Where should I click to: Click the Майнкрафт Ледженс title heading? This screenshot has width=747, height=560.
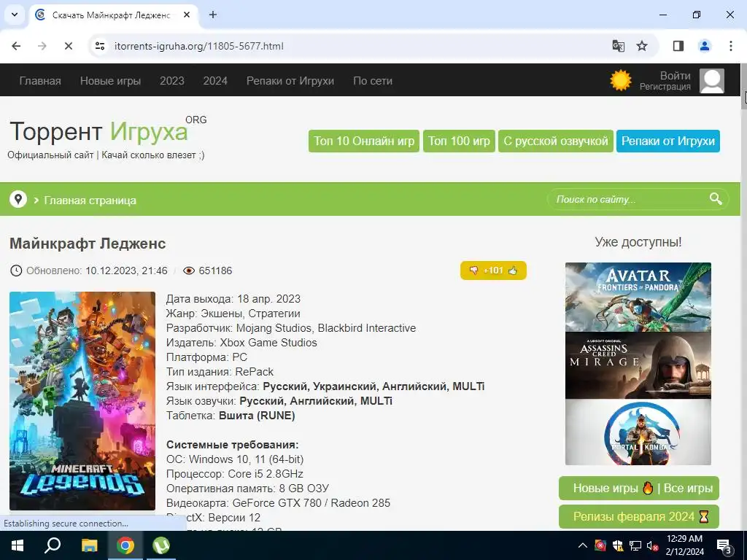[88, 244]
